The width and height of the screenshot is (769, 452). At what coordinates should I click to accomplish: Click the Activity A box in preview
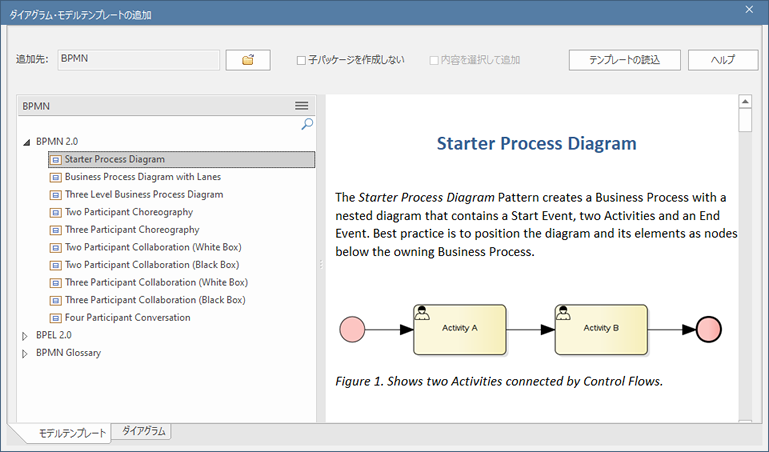point(460,329)
